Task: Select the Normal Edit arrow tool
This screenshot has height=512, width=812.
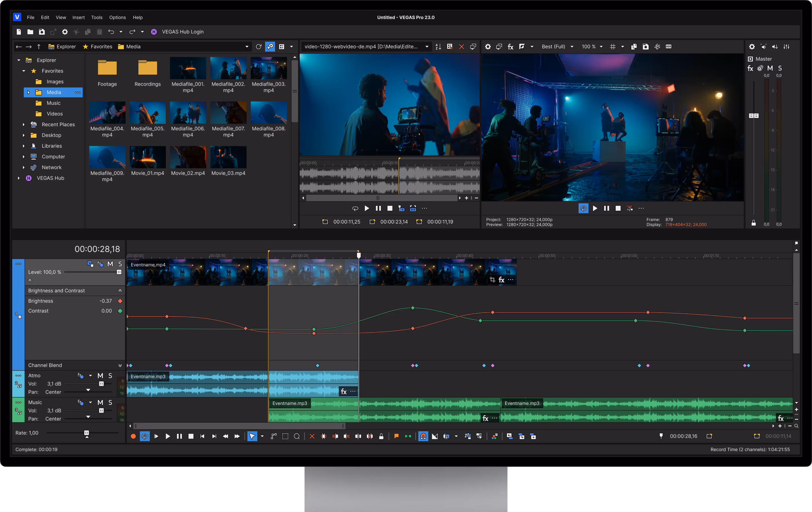Action: (x=252, y=436)
